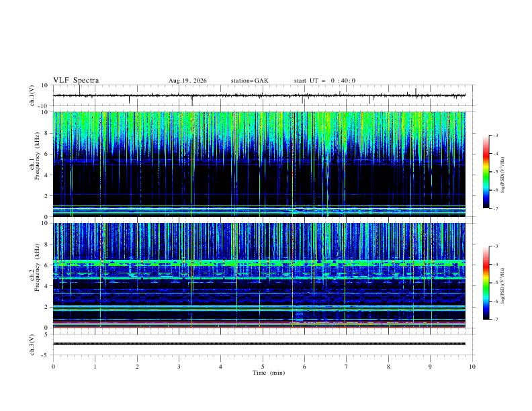Click the 5 minute tick label
This screenshot has width=532, height=411.
pos(263,367)
